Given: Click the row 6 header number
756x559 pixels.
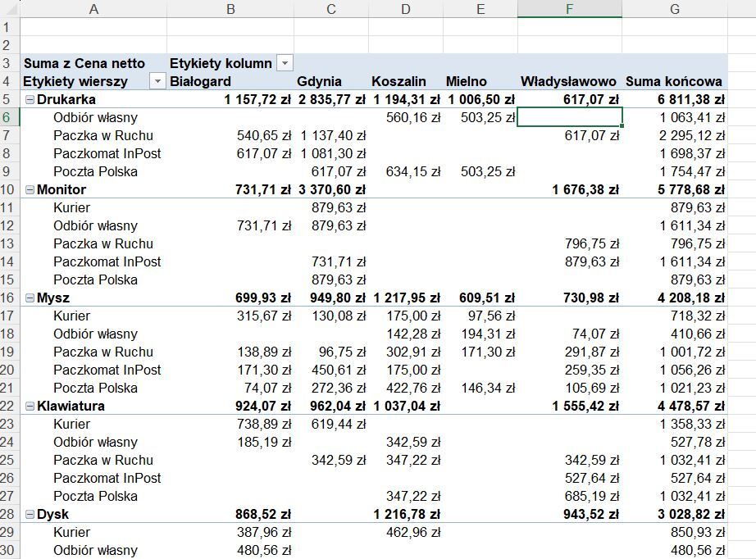Looking at the screenshot, I should coord(8,117).
